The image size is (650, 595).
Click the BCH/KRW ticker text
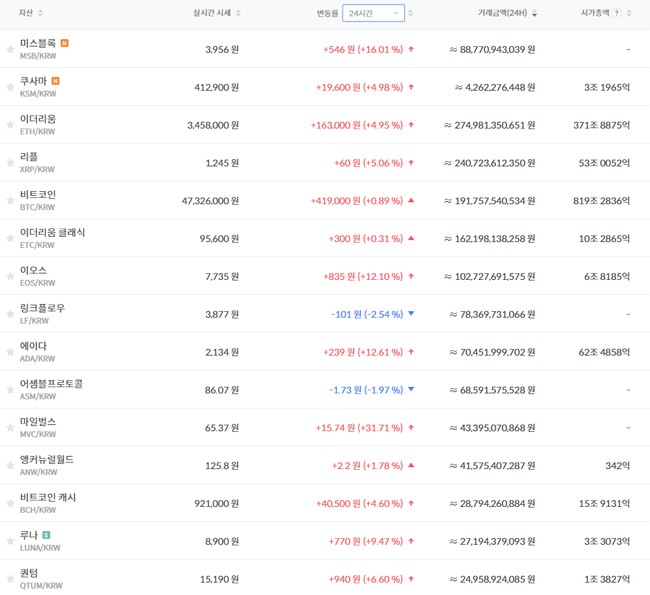pyautogui.click(x=38, y=510)
